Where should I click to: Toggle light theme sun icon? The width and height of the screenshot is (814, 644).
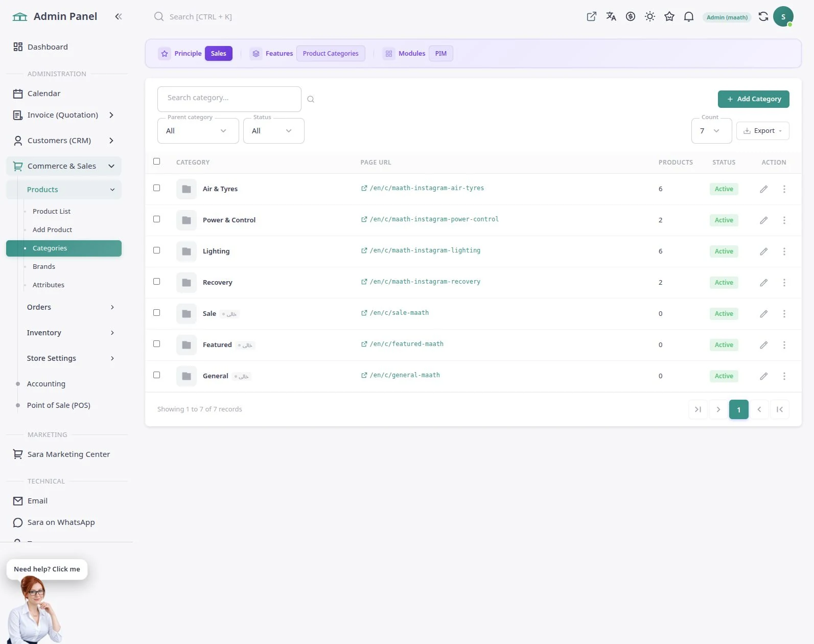649,16
